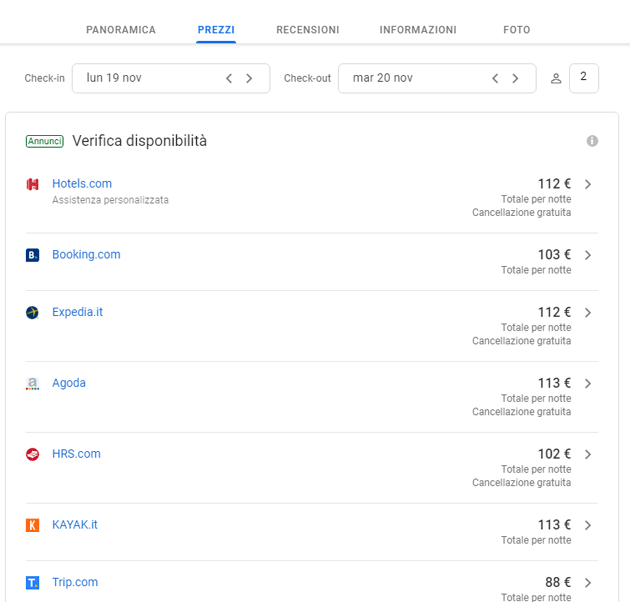Expand the Booking.com 103 € offer arrow

[x=588, y=255]
